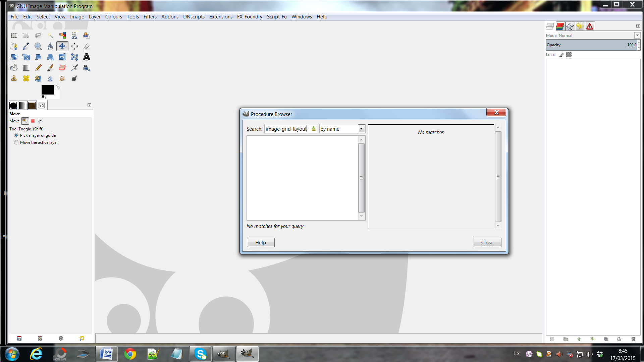644x362 pixels.
Task: Set Move mode to selection
Action: tap(33, 121)
